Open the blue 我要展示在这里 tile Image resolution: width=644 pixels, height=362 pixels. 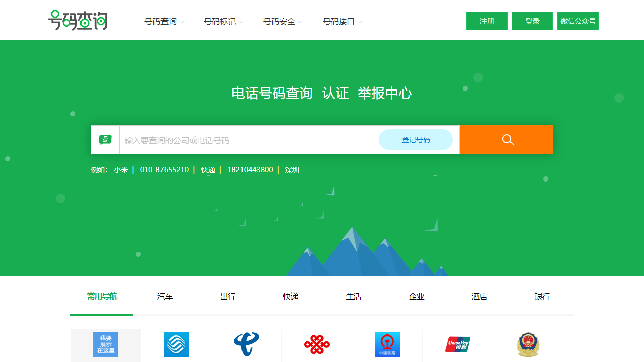[106, 344]
